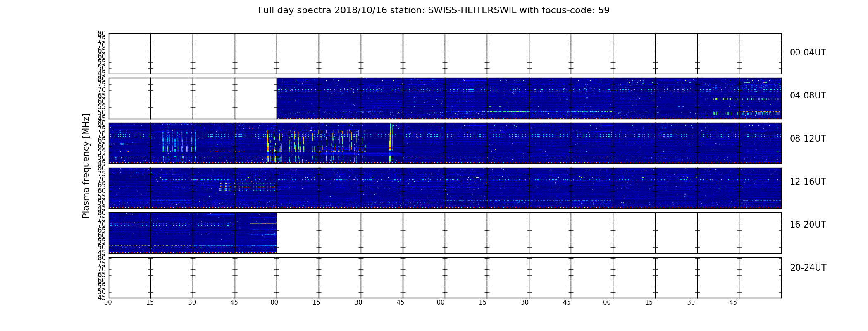The height and width of the screenshot is (331, 868).
Task: Click the comb-like 60-65 MHz interference in the 12-16UT panel
Action: [x=248, y=187]
